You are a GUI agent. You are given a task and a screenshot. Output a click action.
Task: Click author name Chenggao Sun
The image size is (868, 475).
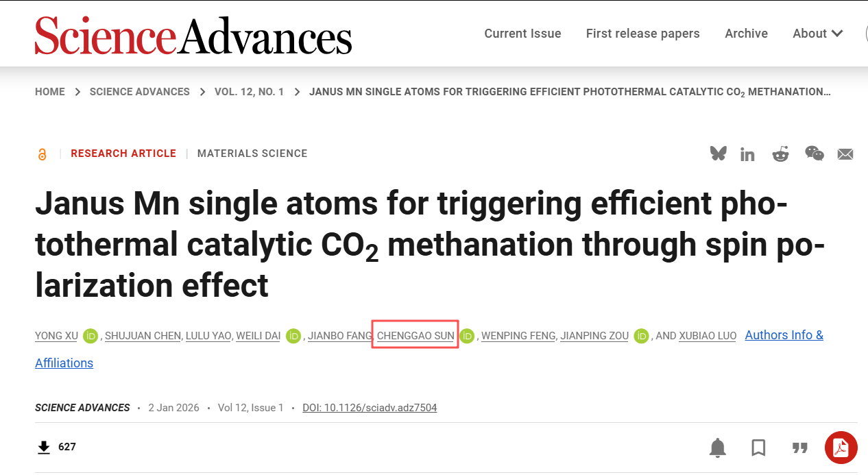coord(415,336)
